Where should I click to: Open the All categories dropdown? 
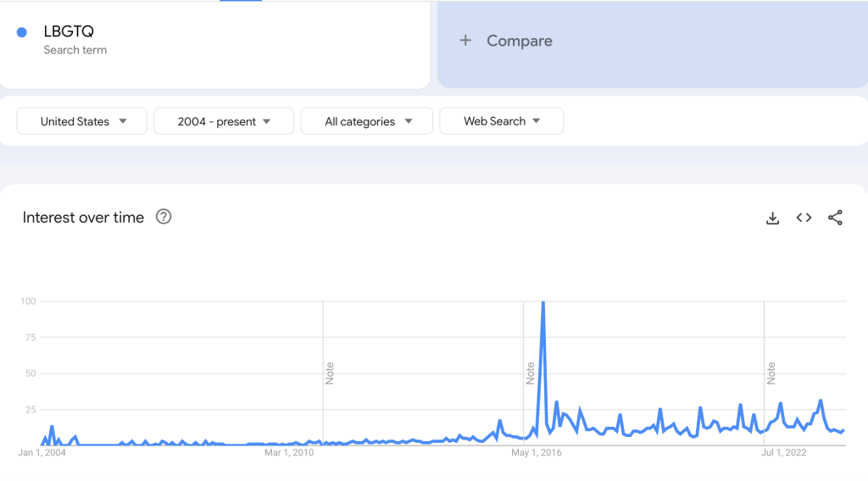click(x=367, y=121)
